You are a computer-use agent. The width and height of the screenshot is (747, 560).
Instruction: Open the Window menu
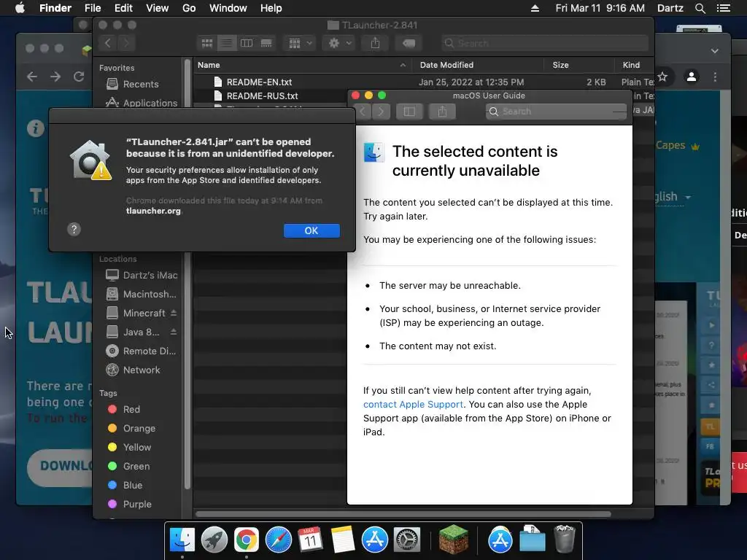pyautogui.click(x=228, y=8)
